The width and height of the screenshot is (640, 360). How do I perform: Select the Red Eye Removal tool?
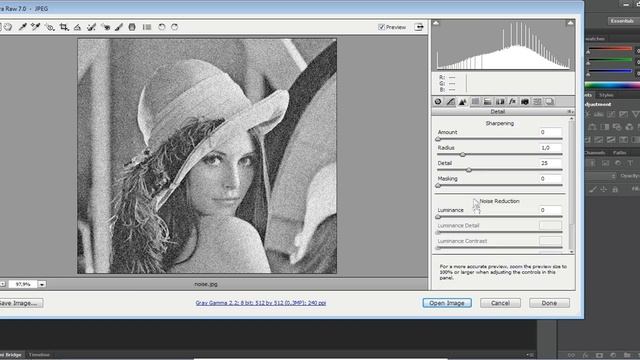click(106, 27)
